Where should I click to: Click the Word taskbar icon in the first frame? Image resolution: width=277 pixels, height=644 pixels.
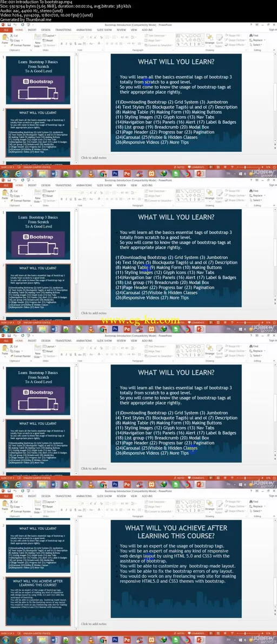(x=55, y=174)
